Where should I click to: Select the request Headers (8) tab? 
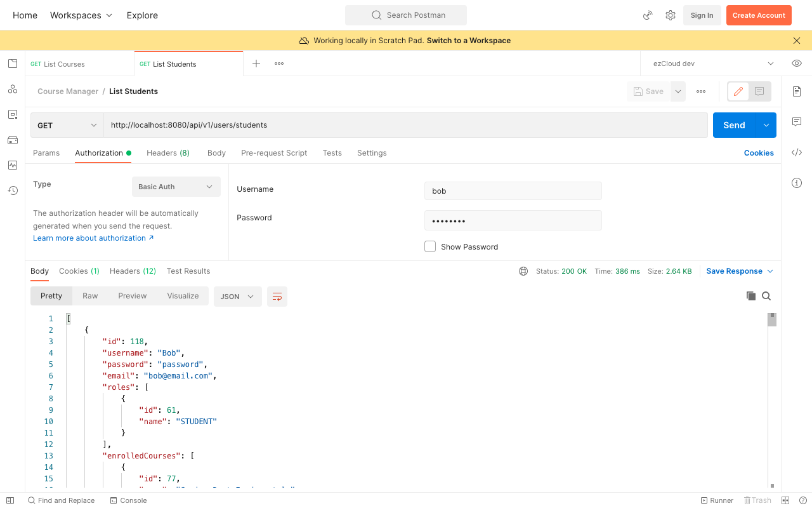[x=168, y=153]
